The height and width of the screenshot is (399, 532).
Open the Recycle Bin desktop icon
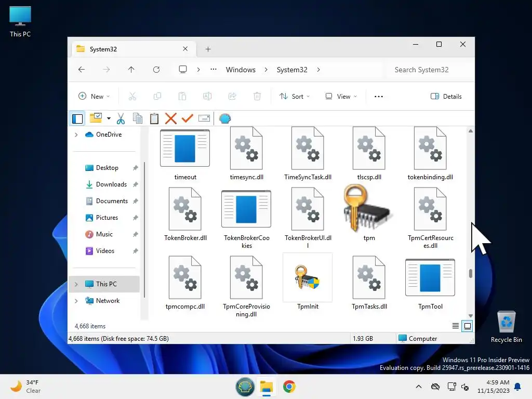tap(506, 327)
